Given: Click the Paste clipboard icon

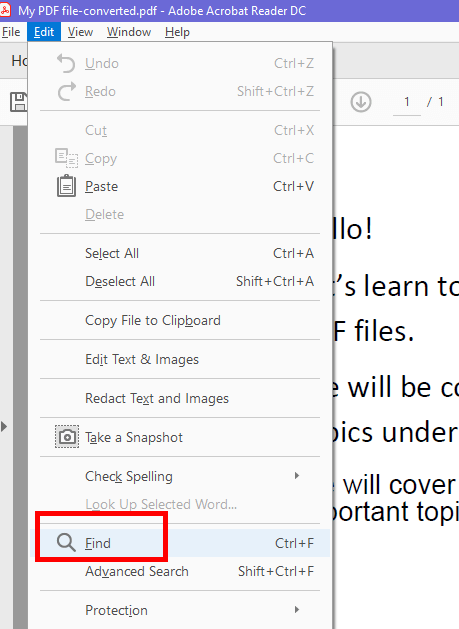Looking at the screenshot, I should [66, 186].
